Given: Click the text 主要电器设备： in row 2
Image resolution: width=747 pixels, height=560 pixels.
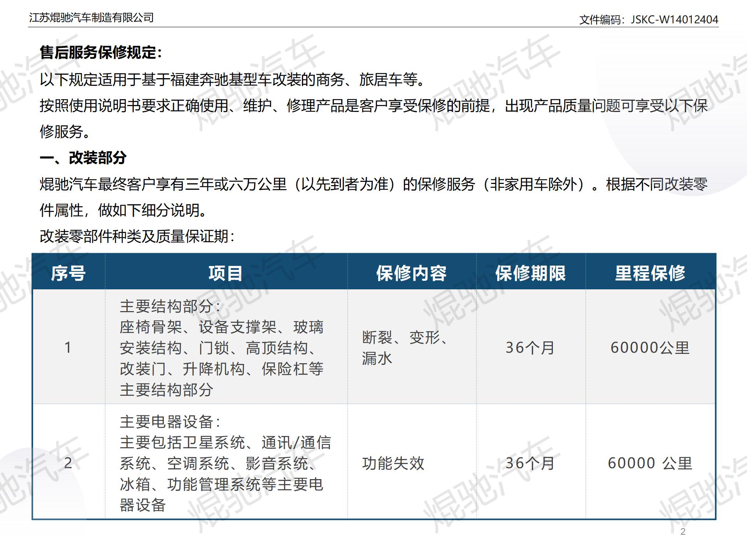Looking at the screenshot, I should (170, 422).
